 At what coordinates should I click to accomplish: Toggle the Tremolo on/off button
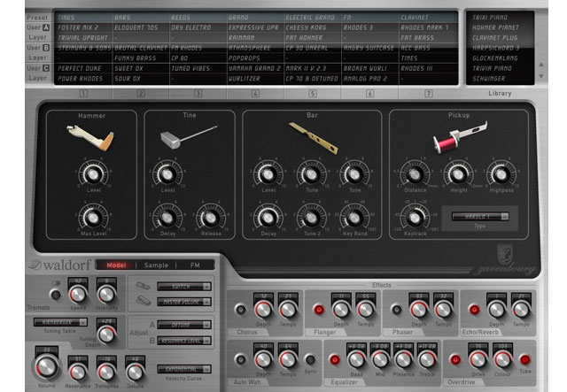point(56,295)
